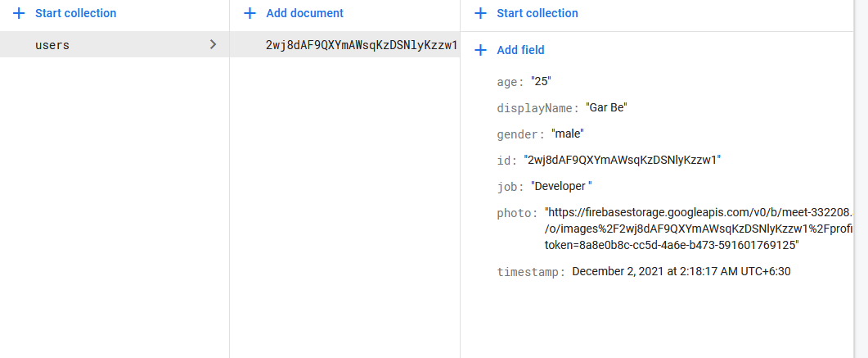This screenshot has width=868, height=358.
Task: Click the Add field label
Action: 520,50
